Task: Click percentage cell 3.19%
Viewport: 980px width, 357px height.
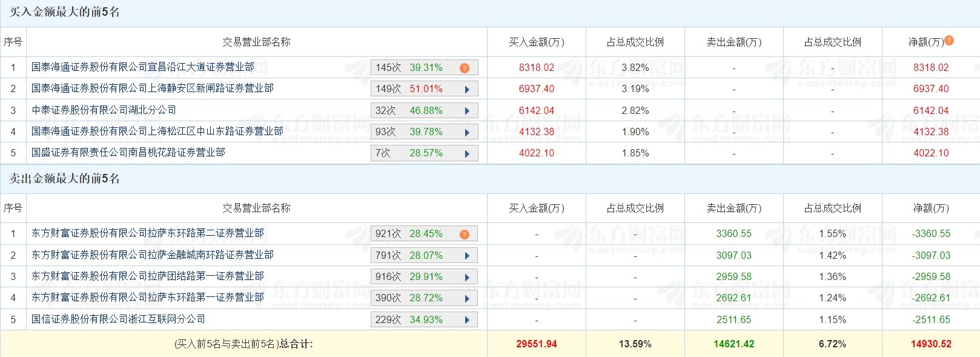Action: [635, 89]
